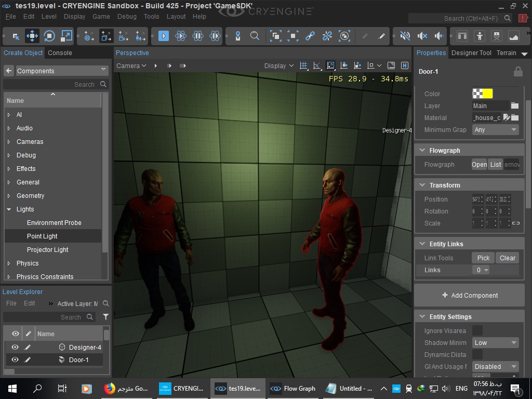Click the Create Object search field
532x399 pixels.
56,84
